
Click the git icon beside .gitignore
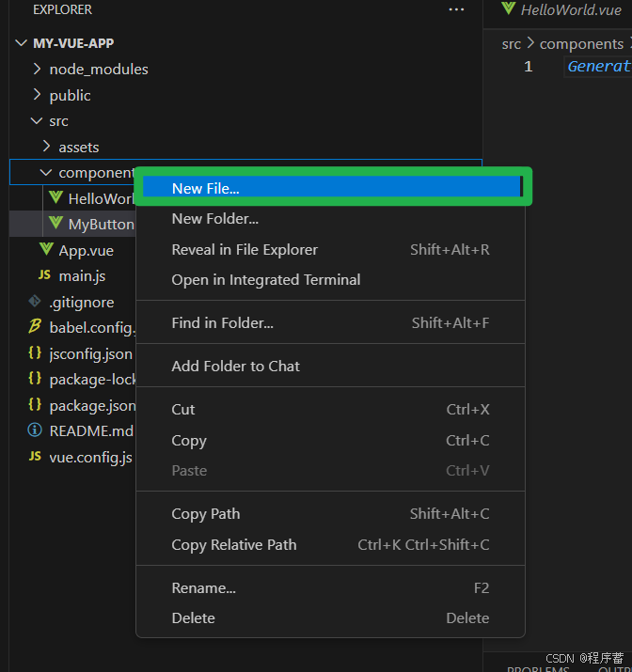[35, 302]
